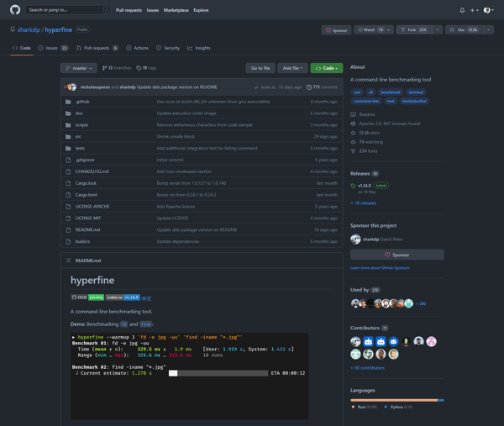
Task: Switch to the Issues tab
Action: [53, 48]
